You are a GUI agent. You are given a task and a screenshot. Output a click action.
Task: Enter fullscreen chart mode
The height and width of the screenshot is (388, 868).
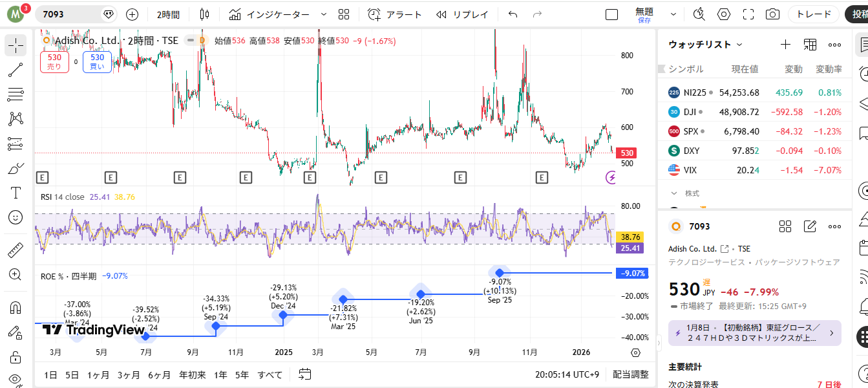pyautogui.click(x=748, y=14)
